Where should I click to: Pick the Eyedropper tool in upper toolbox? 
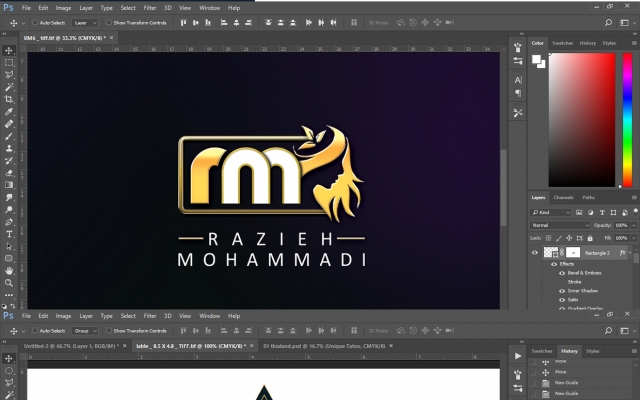pos(9,111)
